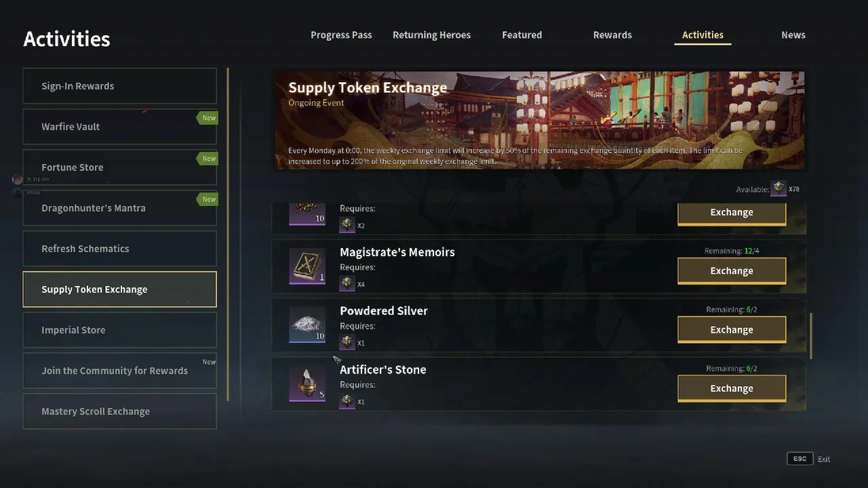Click the Magistrate's Memoirs item icon
The image size is (868, 488).
[x=307, y=266]
